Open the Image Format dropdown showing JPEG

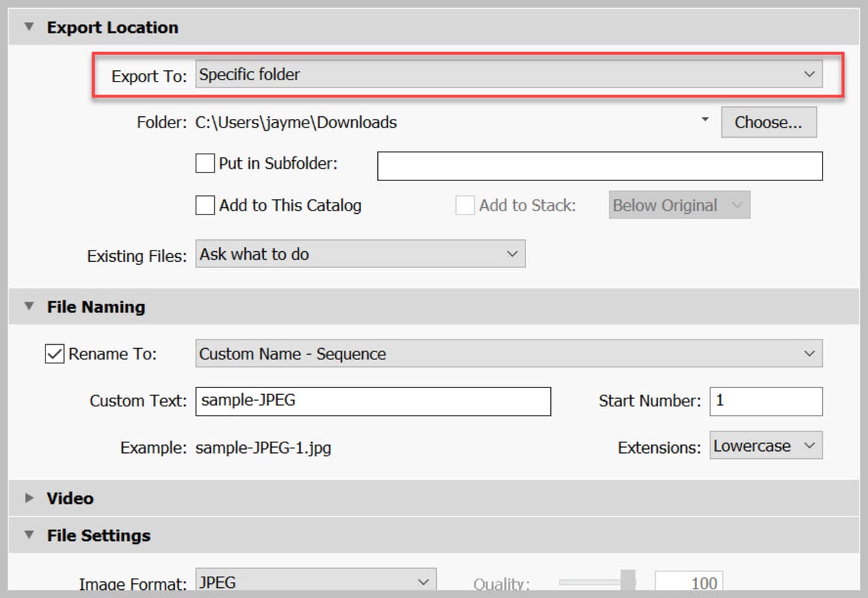pyautogui.click(x=314, y=581)
